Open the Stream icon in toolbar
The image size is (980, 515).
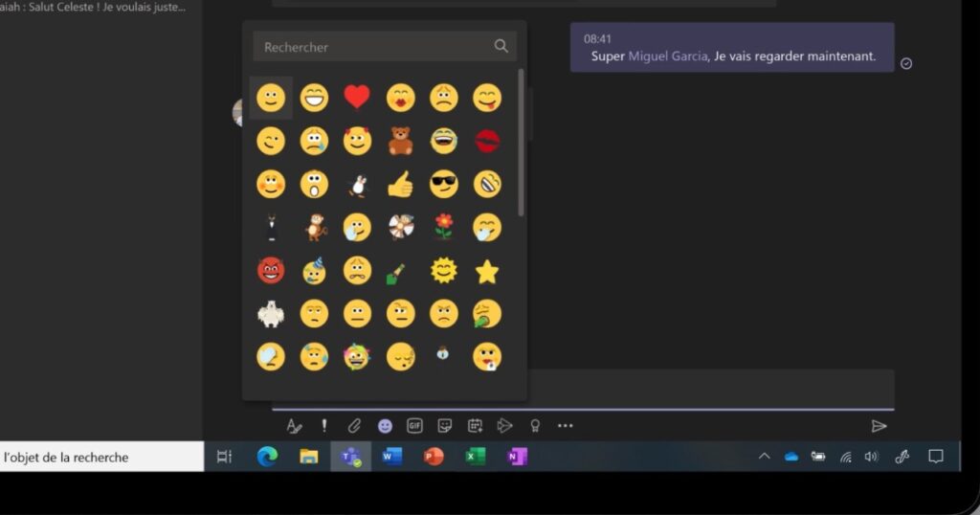504,426
